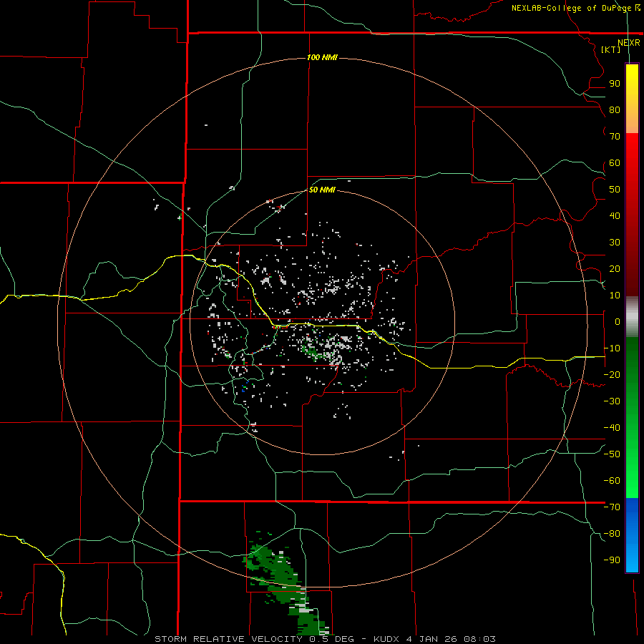Image resolution: width=644 pixels, height=644 pixels.
Task: Click the 08:03 timestamp in caption
Action: click(x=480, y=639)
